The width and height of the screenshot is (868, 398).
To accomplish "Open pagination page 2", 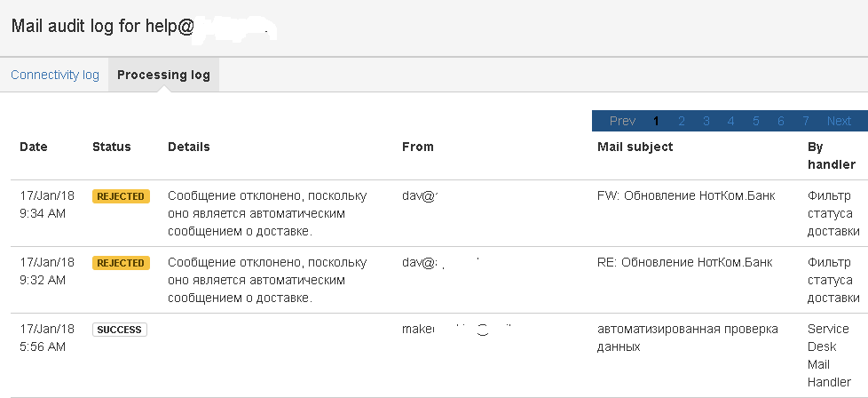I will tap(682, 121).
